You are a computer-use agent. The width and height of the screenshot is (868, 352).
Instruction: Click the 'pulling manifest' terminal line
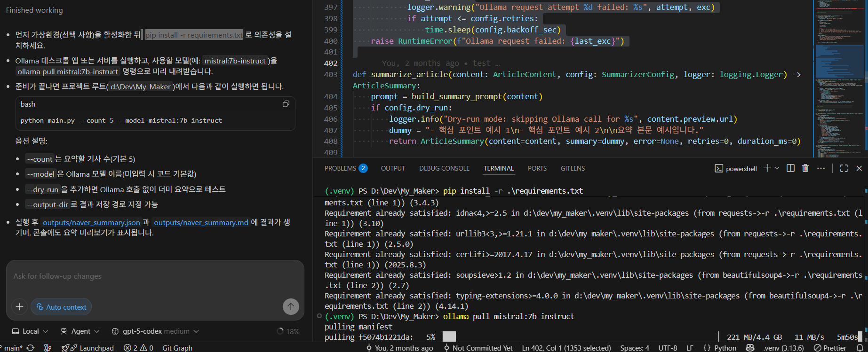pos(358,327)
